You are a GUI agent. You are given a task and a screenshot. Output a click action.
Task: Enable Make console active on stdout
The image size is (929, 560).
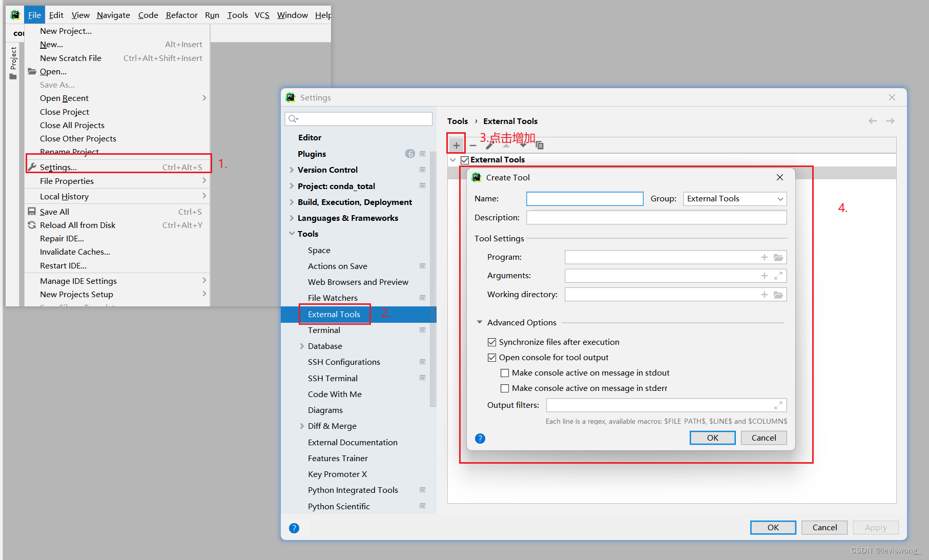coord(505,373)
